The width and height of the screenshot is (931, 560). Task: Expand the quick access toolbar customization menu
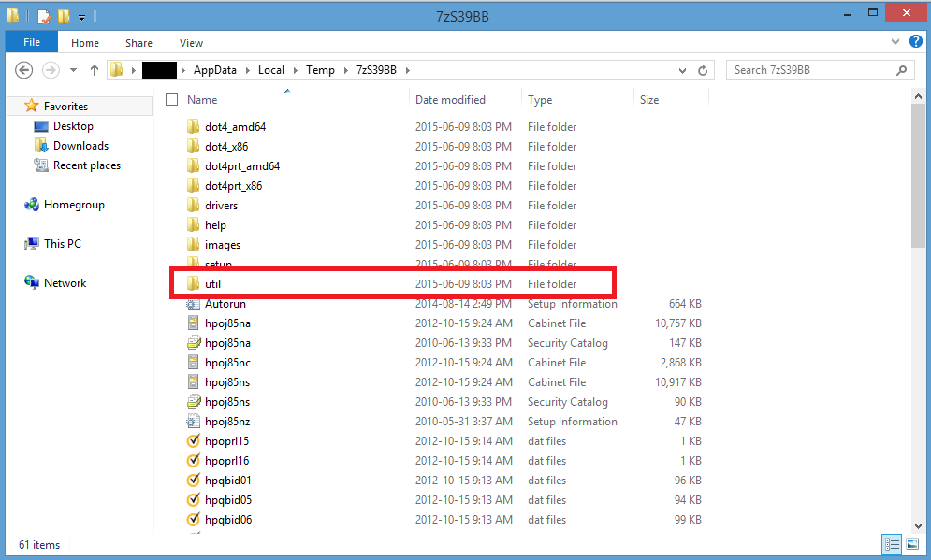pos(80,16)
